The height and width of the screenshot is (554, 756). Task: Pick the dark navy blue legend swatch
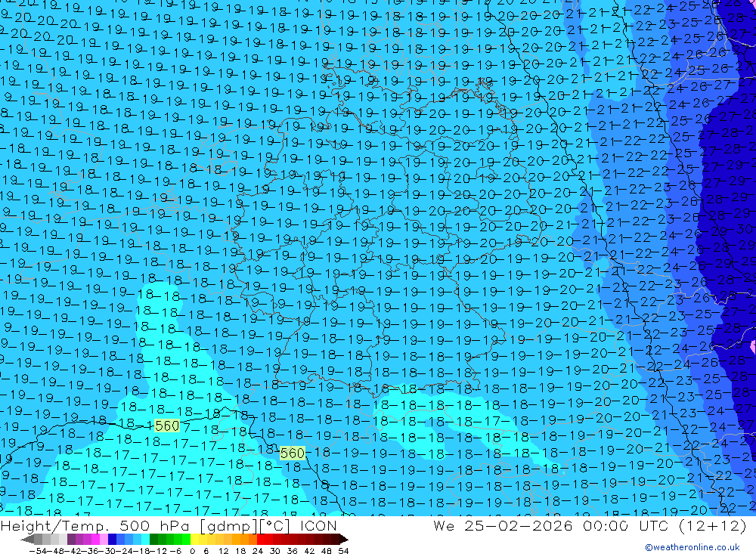112,539
